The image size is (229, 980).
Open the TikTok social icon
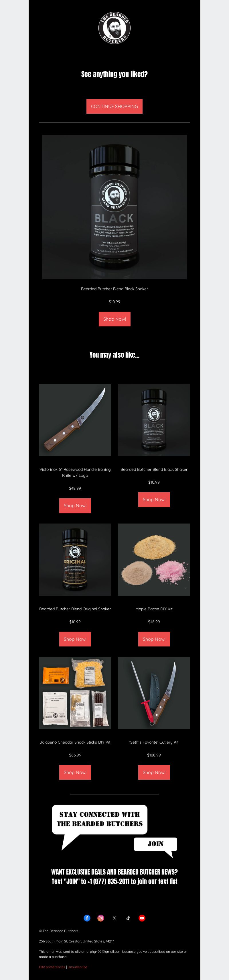(128, 918)
